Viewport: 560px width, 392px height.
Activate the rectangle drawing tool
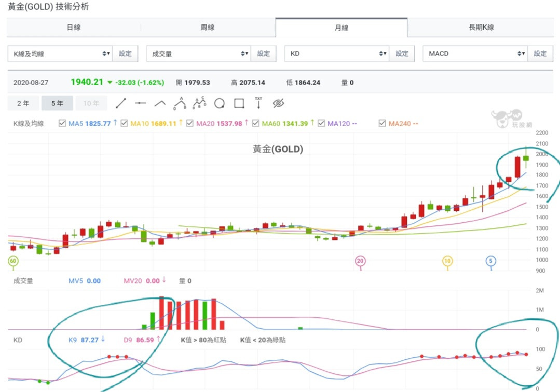point(239,103)
